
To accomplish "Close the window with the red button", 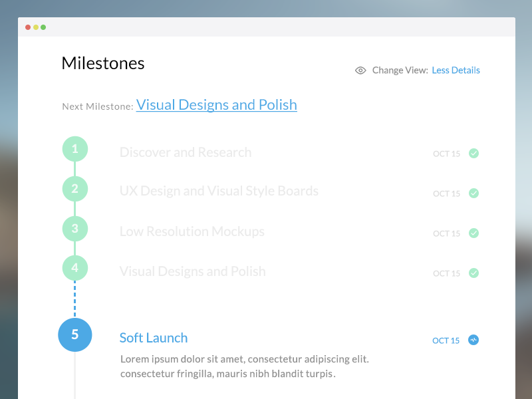I will [x=28, y=27].
